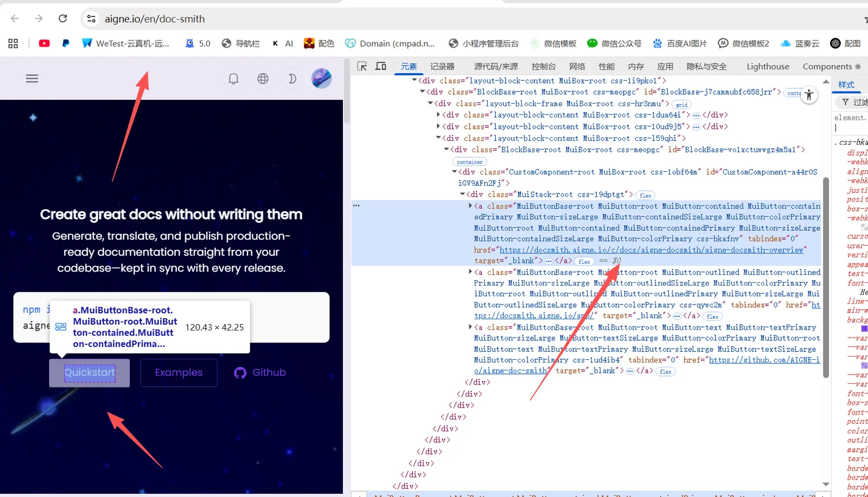
Task: Open the apps grid bookmark icon
Action: [13, 43]
